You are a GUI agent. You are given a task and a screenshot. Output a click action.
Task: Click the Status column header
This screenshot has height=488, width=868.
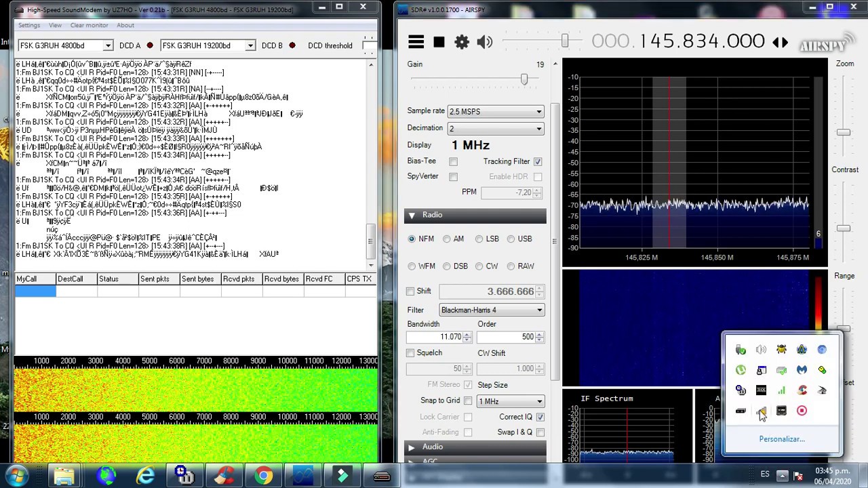pyautogui.click(x=118, y=279)
